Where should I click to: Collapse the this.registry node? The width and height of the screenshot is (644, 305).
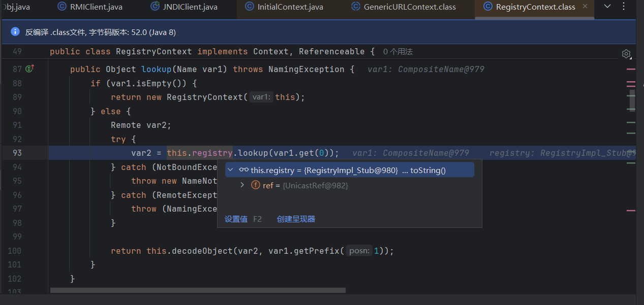coord(231,171)
